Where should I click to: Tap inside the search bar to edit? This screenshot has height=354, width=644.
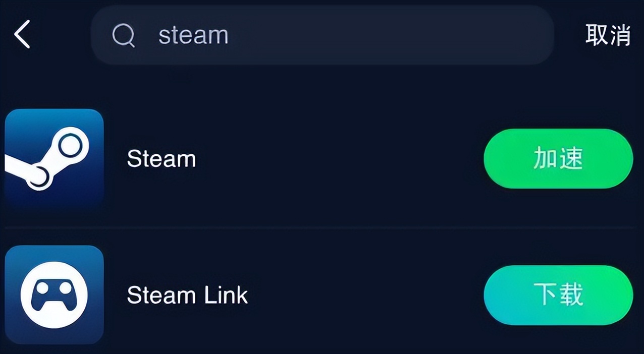pos(303,35)
